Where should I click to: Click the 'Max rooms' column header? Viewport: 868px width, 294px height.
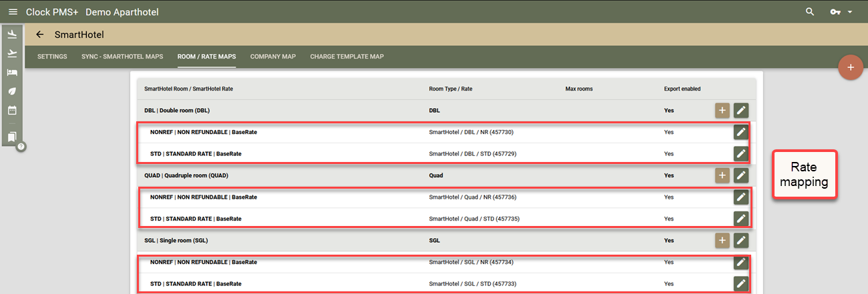(x=579, y=89)
